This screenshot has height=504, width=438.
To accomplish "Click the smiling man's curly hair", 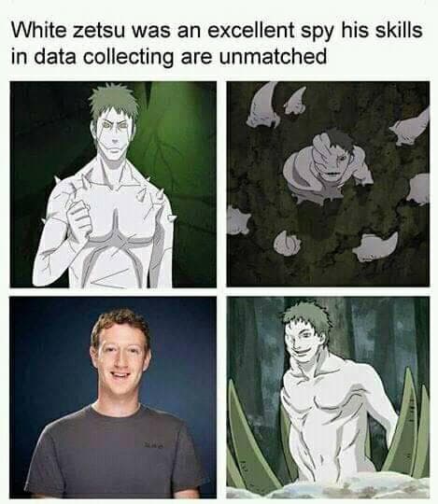I will point(120,325).
